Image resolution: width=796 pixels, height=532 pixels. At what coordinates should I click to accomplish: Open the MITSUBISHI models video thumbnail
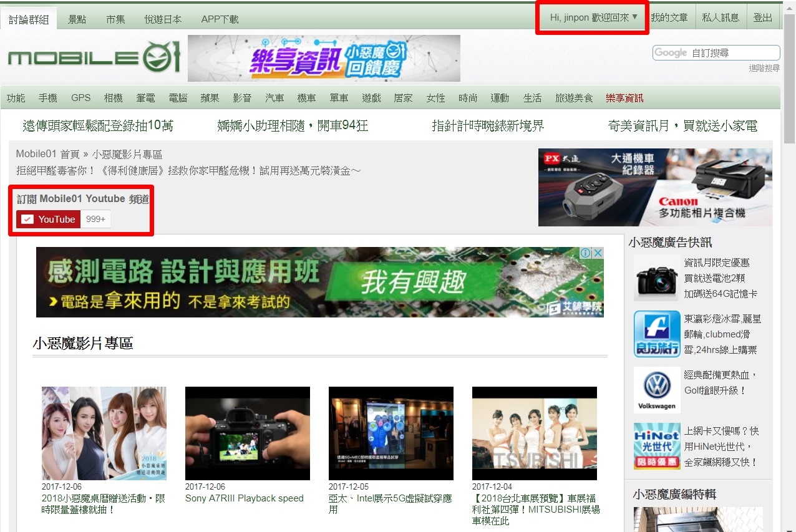coord(535,433)
